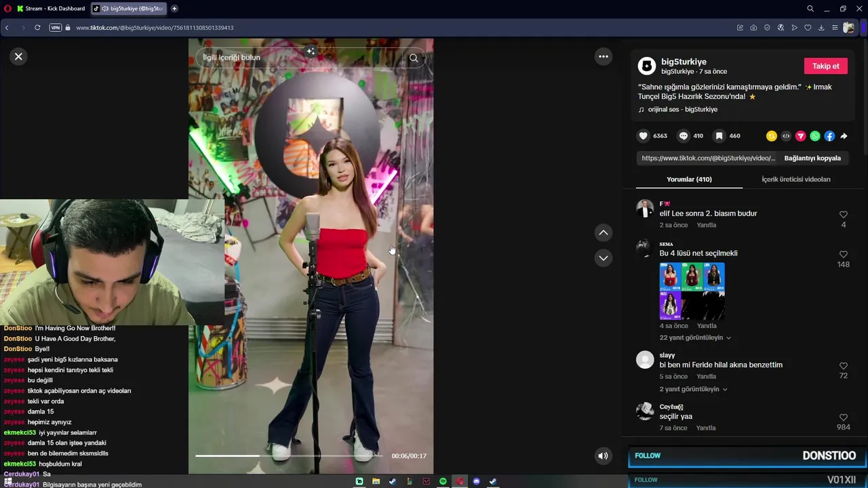Like the video with 6363 likes
This screenshot has width=868, height=488.
(643, 136)
